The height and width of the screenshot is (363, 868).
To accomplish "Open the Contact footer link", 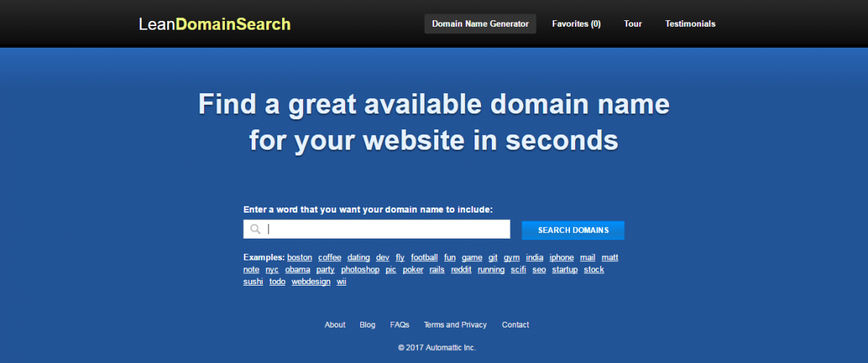I will click(516, 325).
